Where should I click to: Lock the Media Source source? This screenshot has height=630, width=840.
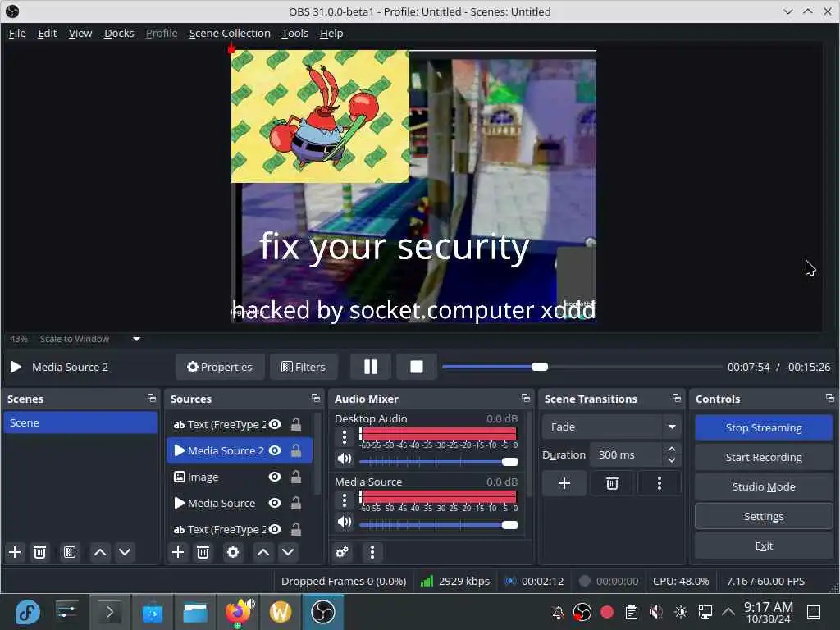[295, 503]
